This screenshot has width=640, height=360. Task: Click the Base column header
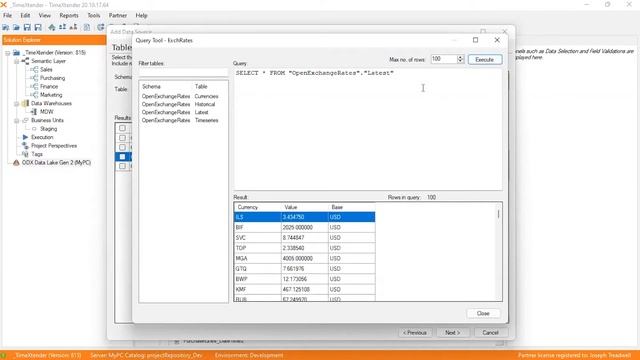pos(351,207)
